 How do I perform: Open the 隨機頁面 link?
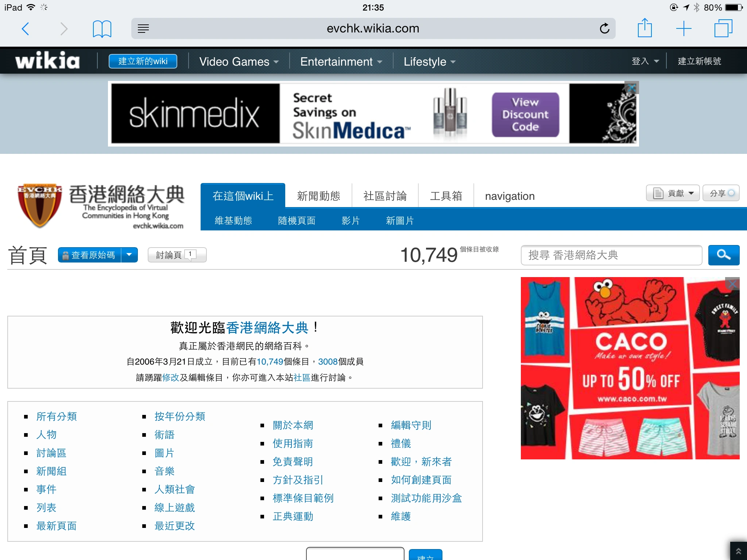pos(296,221)
